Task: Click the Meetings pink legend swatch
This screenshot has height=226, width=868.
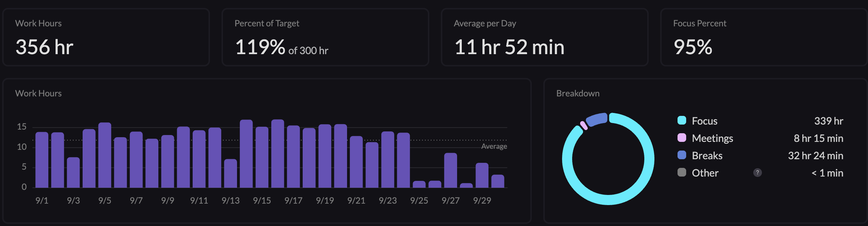Action: coord(681,138)
